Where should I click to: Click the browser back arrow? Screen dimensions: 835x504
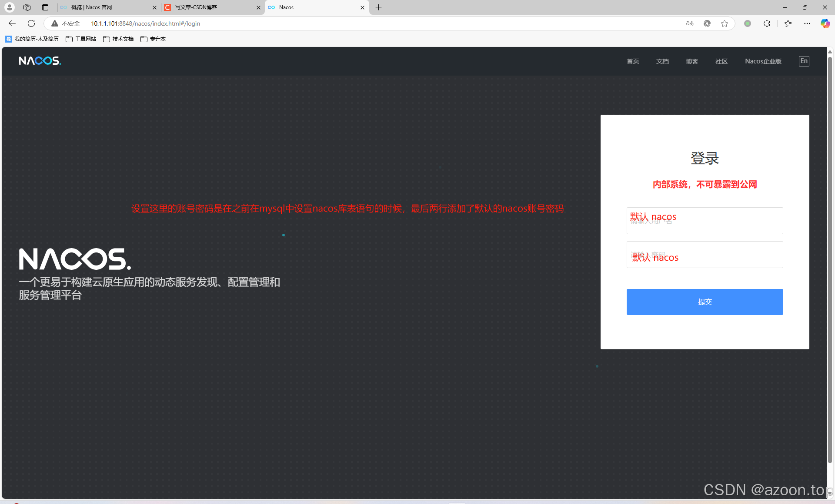[12, 23]
